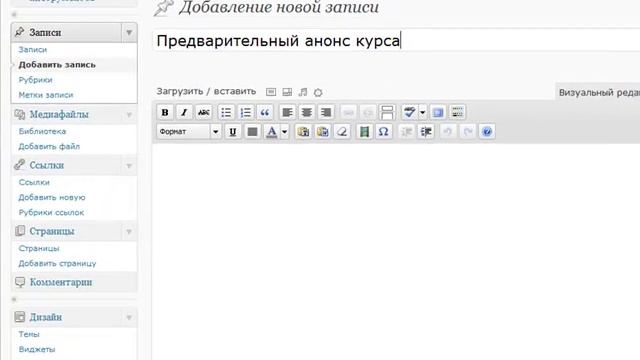Remove formatting with the eraser icon
The width and height of the screenshot is (640, 360).
[x=342, y=131]
